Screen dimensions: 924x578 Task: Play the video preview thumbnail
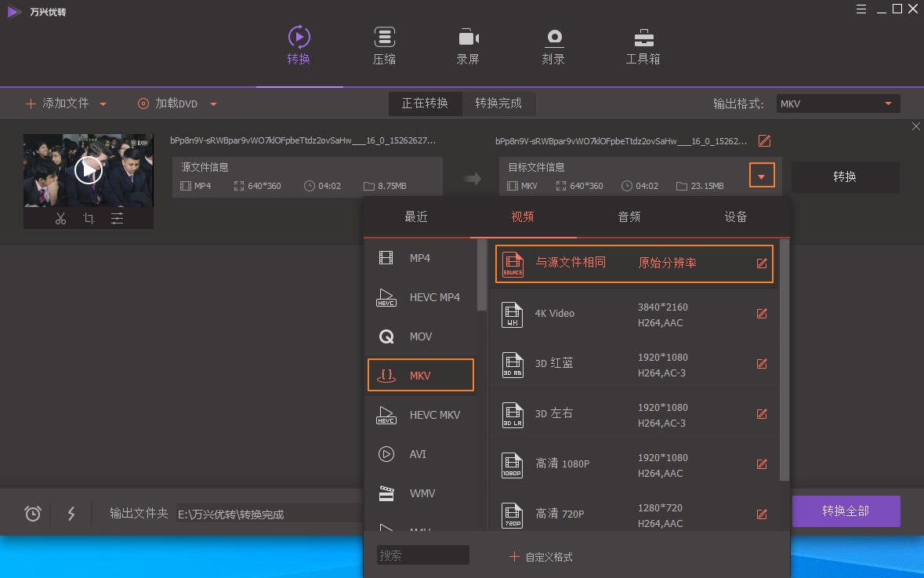pos(89,169)
